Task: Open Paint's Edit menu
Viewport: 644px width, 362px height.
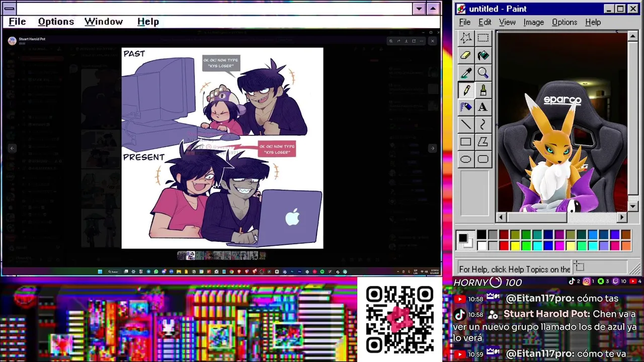Action: click(485, 22)
